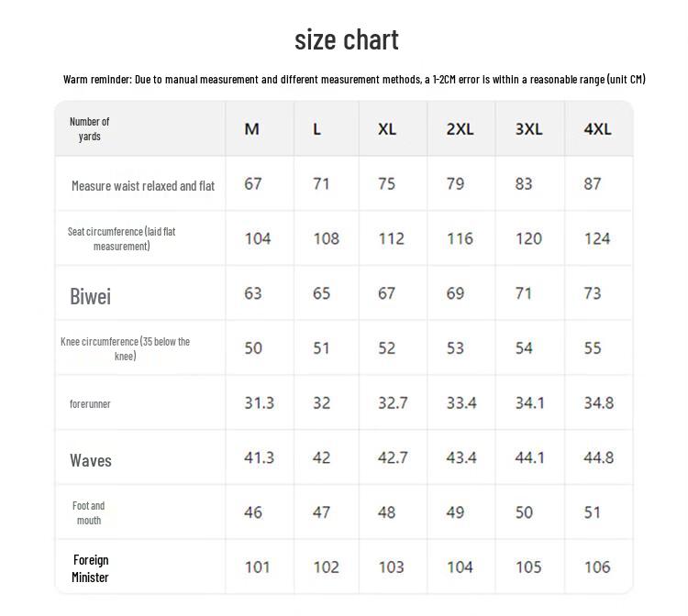Click the 'size chart' title
The width and height of the screenshot is (688, 616).
coord(347,40)
